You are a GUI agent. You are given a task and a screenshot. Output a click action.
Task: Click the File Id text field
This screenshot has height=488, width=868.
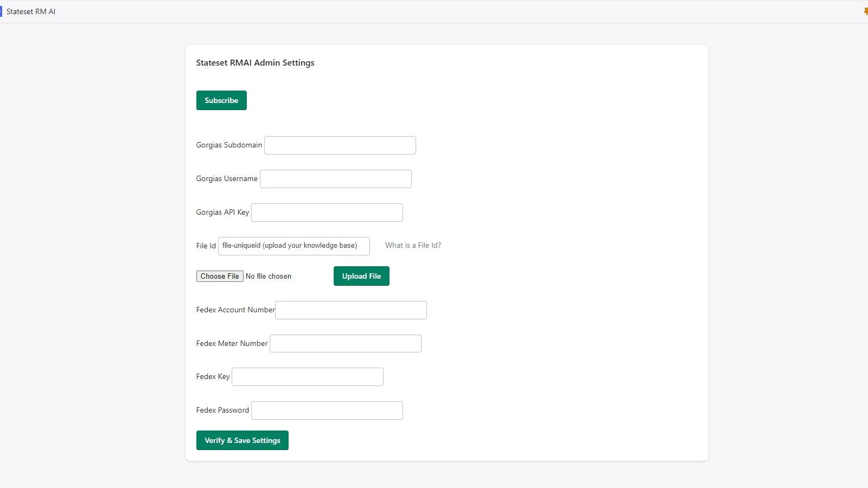pyautogui.click(x=294, y=246)
